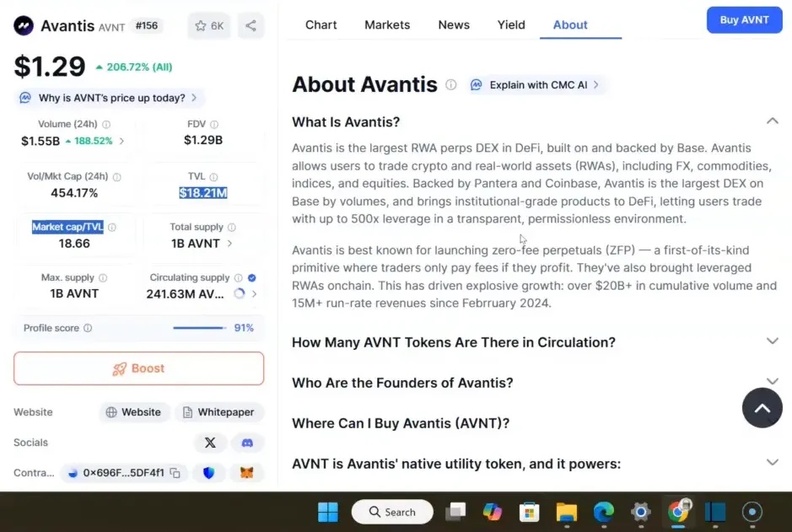The image size is (792, 532).
Task: Click contract address 0x696F...5DF4f1
Action: tap(123, 473)
